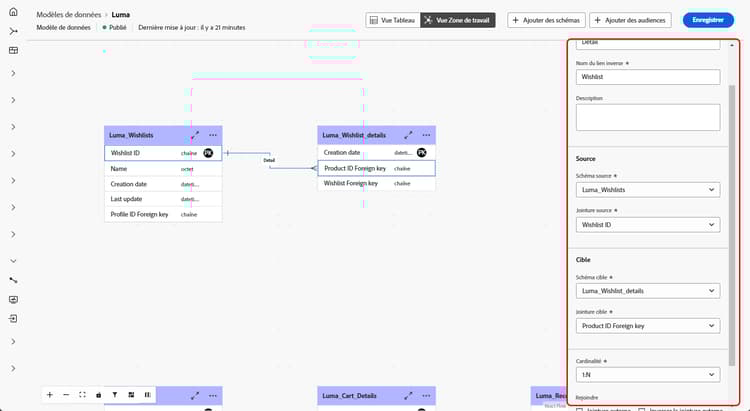Click the Publié status indicator

pyautogui.click(x=114, y=27)
